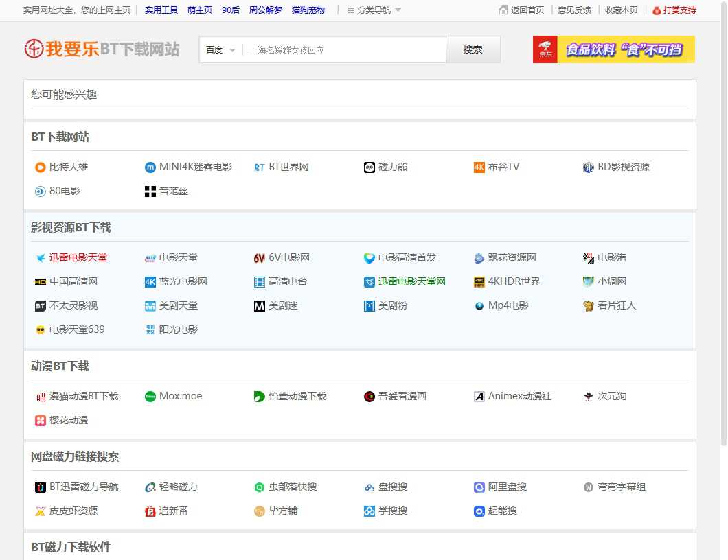Click the 美剧迷 M icon

tap(260, 306)
